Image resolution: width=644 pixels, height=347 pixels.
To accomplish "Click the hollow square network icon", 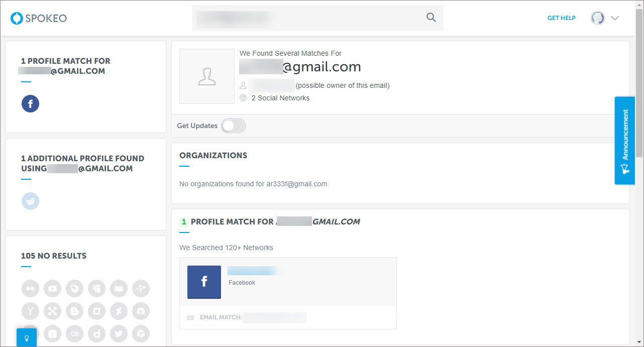I will [x=96, y=311].
